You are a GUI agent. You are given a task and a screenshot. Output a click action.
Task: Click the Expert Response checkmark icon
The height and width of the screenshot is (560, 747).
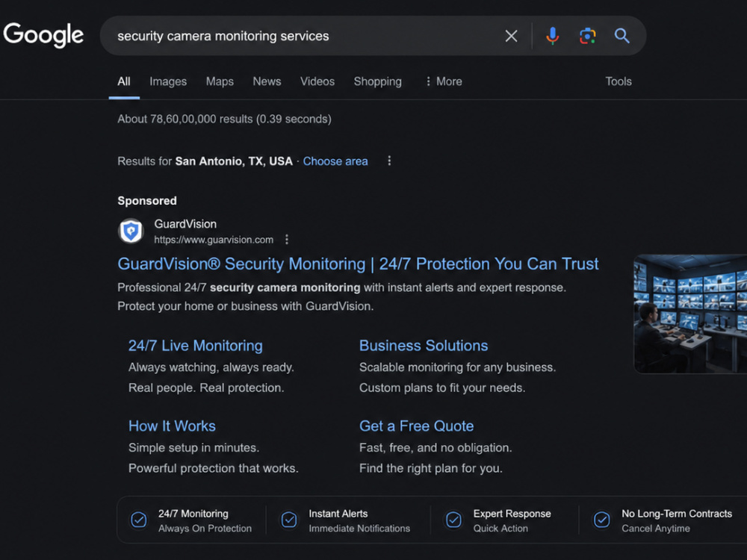[453, 520]
